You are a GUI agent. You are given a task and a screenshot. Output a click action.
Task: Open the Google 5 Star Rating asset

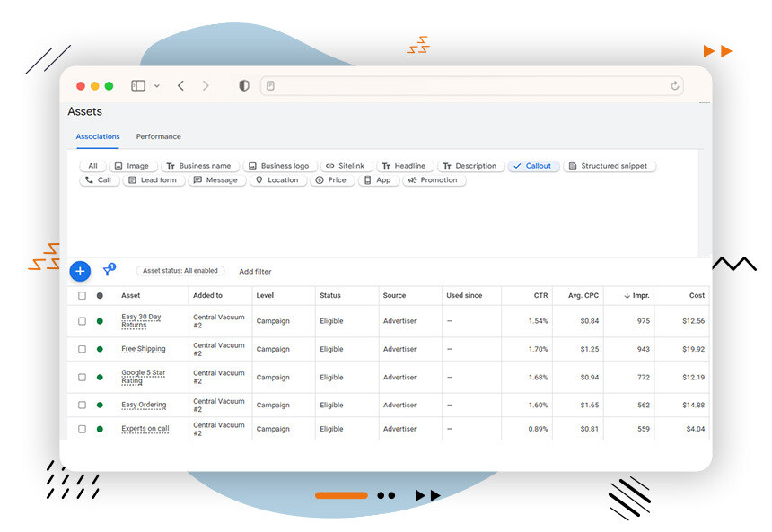[143, 377]
